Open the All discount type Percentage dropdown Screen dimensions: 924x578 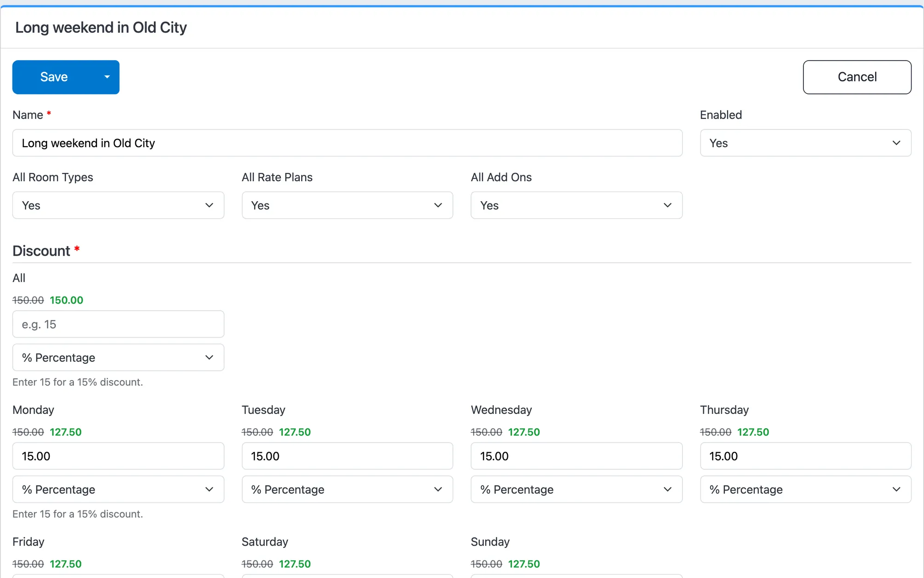click(118, 357)
